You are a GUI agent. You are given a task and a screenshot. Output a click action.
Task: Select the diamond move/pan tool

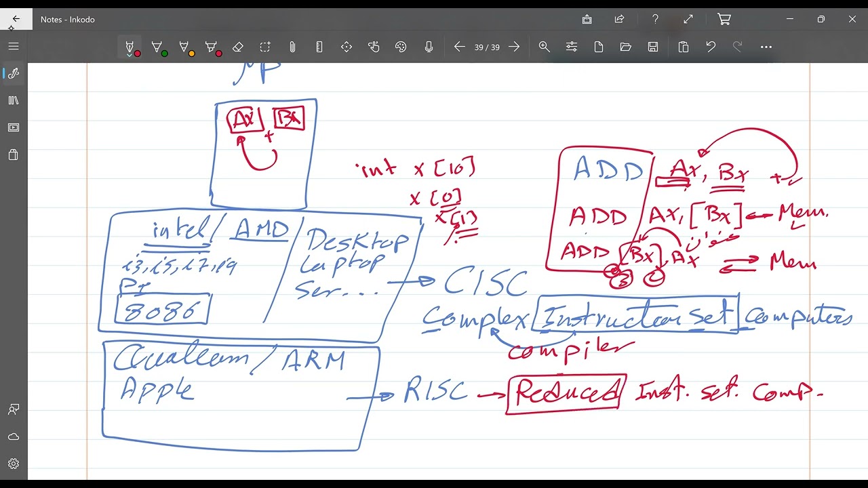347,47
